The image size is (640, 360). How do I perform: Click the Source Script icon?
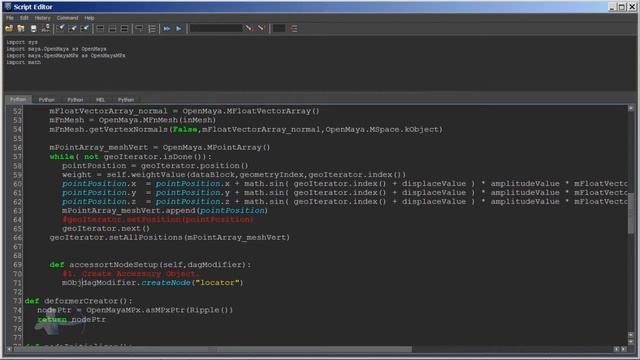tap(21, 29)
